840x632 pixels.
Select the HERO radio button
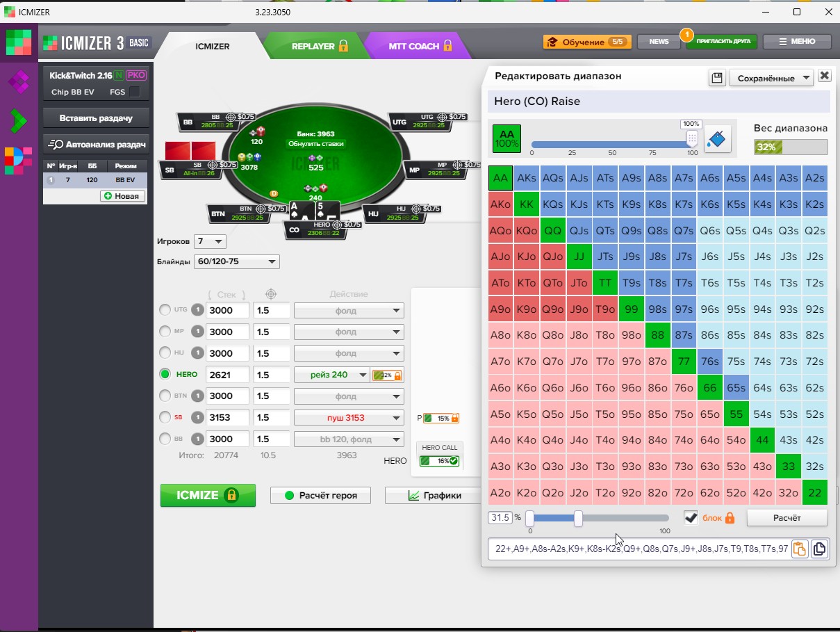[165, 375]
